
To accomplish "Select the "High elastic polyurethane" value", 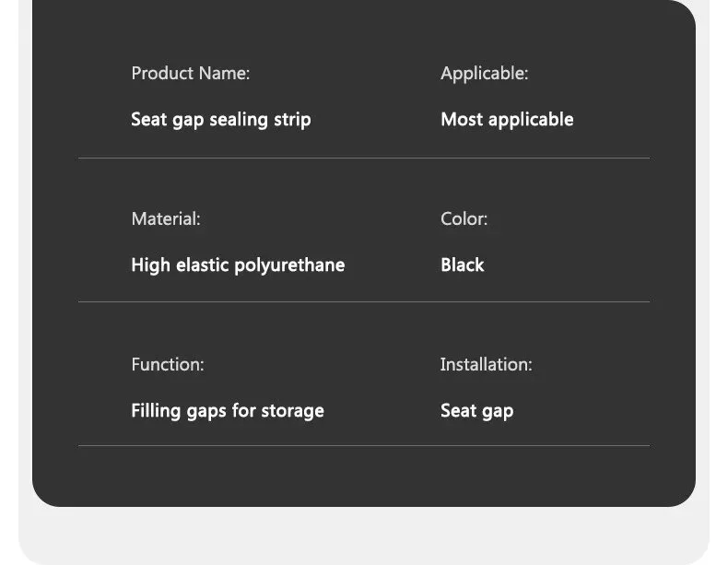I will pos(238,265).
